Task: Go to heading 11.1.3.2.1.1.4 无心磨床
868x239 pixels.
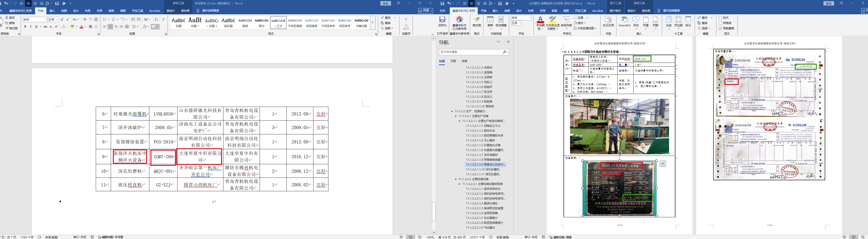Action: pyautogui.click(x=481, y=140)
